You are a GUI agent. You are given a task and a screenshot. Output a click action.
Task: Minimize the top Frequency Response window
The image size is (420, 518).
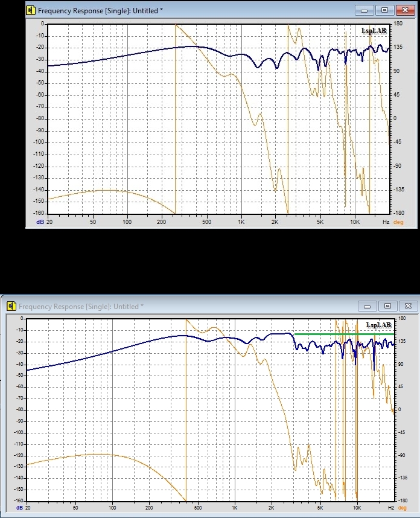pyautogui.click(x=364, y=10)
